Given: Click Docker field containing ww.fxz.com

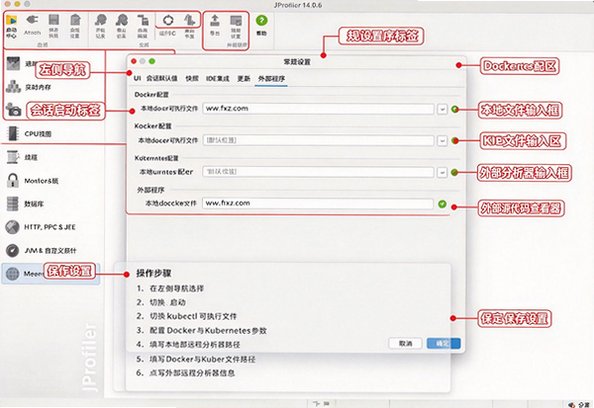Looking at the screenshot, I should point(318,109).
